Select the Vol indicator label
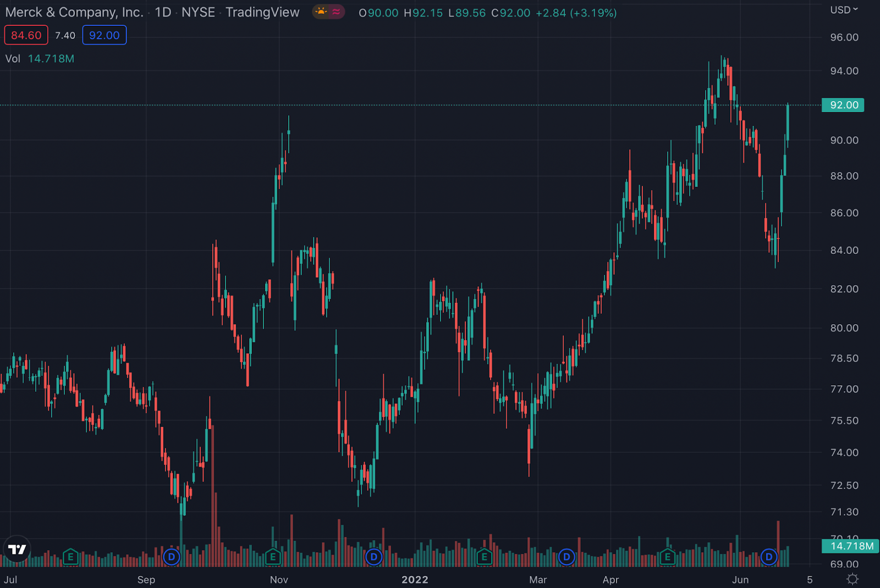Image resolution: width=880 pixels, height=588 pixels. tap(13, 58)
